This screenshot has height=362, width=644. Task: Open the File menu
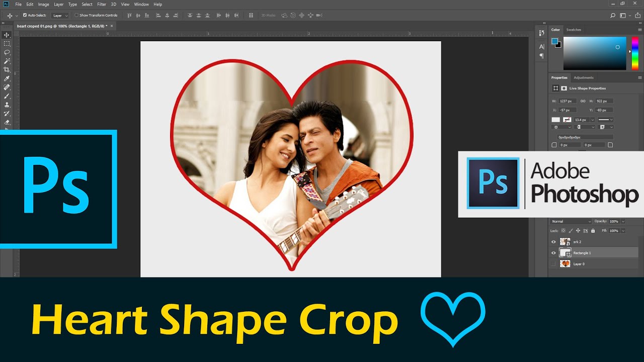(19, 5)
